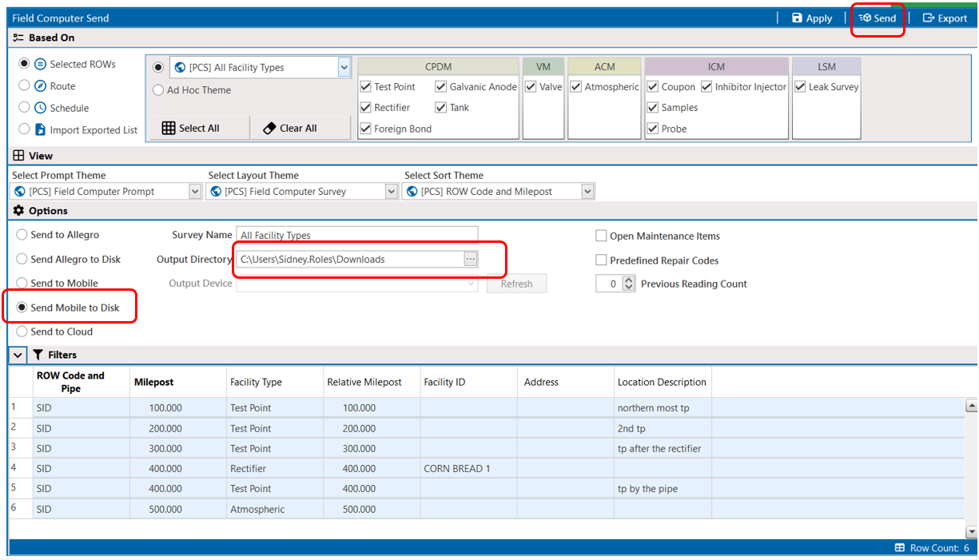Image resolution: width=979 pixels, height=560 pixels.
Task: Click the Output Directory browse ellipsis button
Action: coord(471,259)
